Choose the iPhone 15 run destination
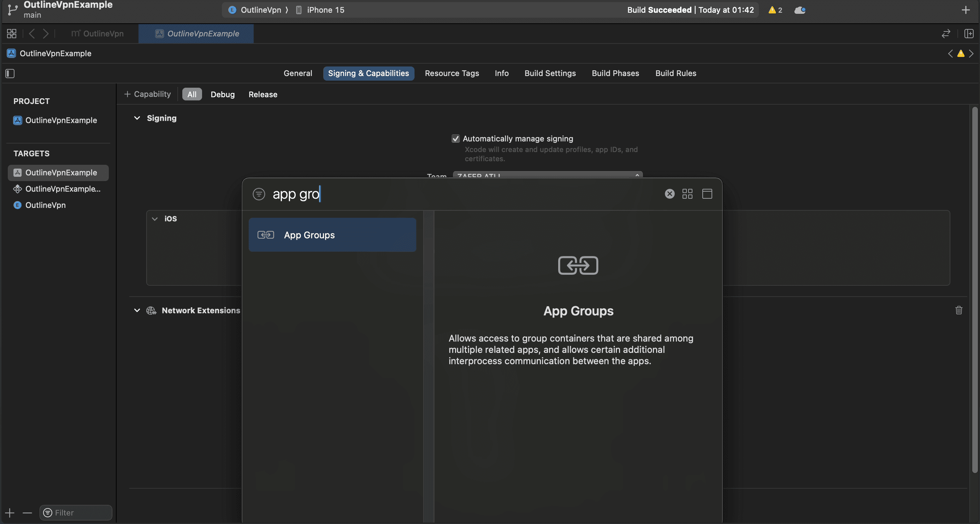This screenshot has height=524, width=980. click(x=320, y=10)
